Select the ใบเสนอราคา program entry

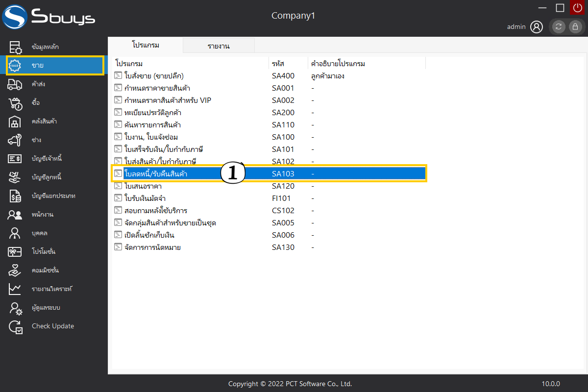pyautogui.click(x=143, y=186)
